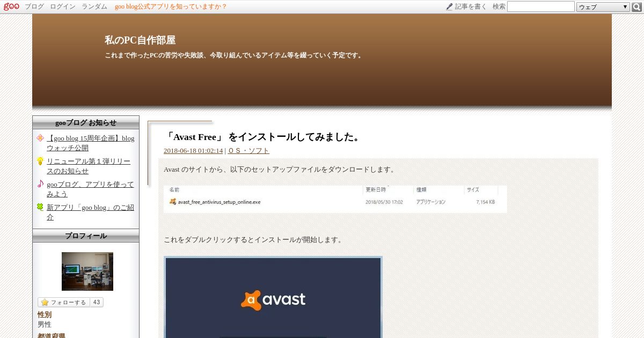644x338 pixels.
Task: Click 更新日時 column header in file listing
Action: tap(375, 189)
